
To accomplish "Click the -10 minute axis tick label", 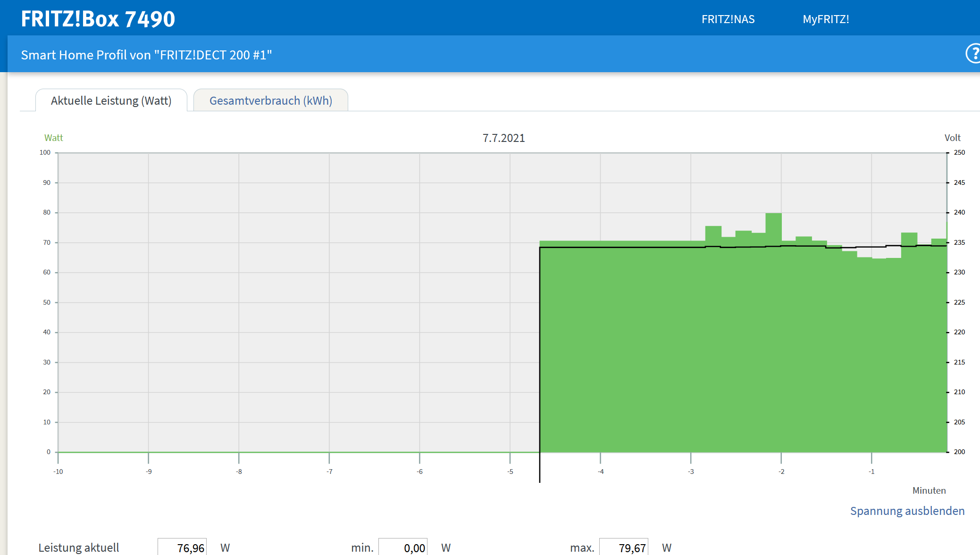I will (x=58, y=472).
